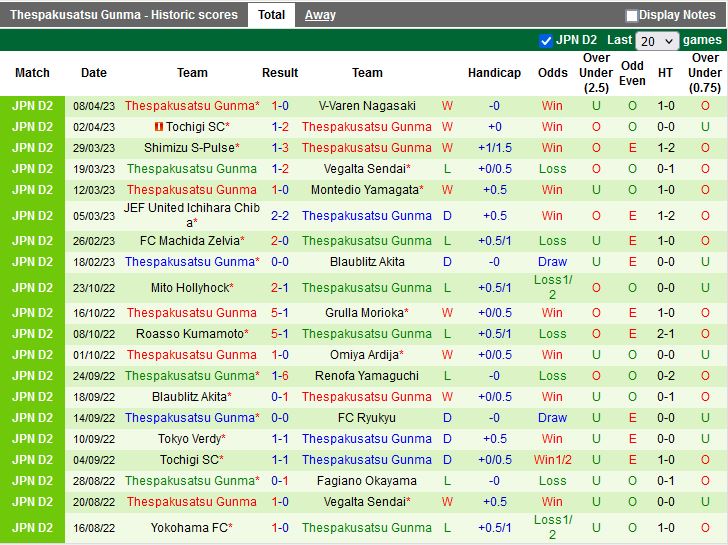Click Roasso Kumamoto team name
This screenshot has height=545, width=728.
[189, 334]
